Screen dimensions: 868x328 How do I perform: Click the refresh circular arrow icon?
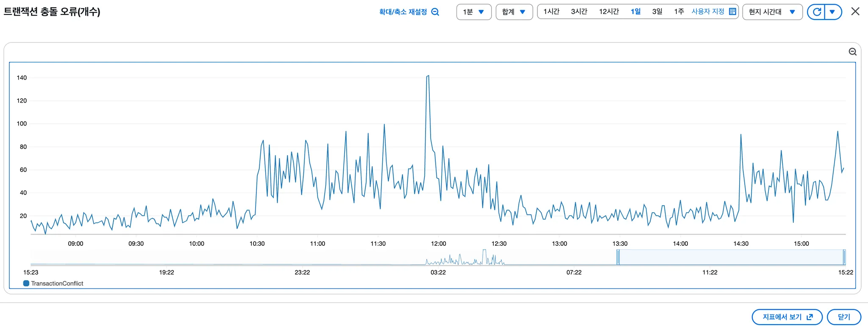pyautogui.click(x=817, y=12)
